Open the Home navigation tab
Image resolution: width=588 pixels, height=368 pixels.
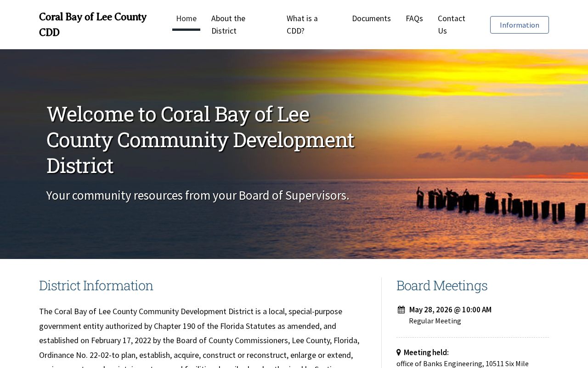[186, 18]
